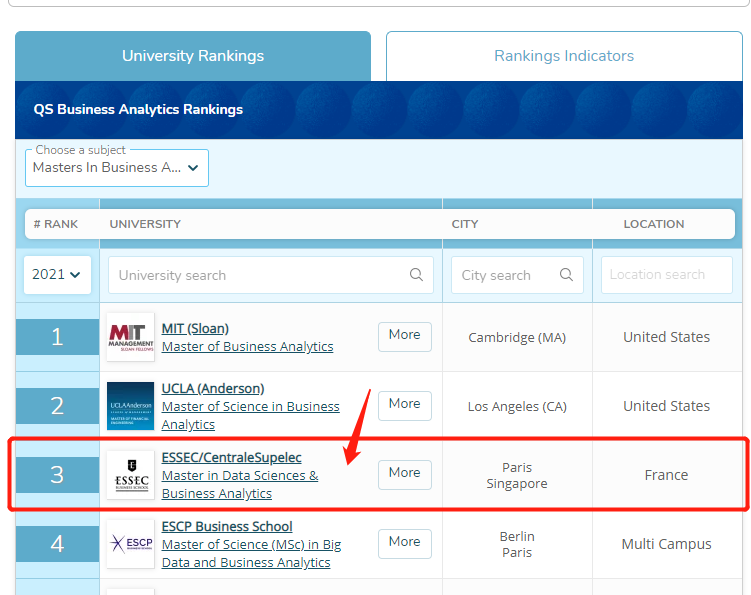Open the MIT (Sloan) university link
The width and height of the screenshot is (751, 595).
click(x=195, y=329)
